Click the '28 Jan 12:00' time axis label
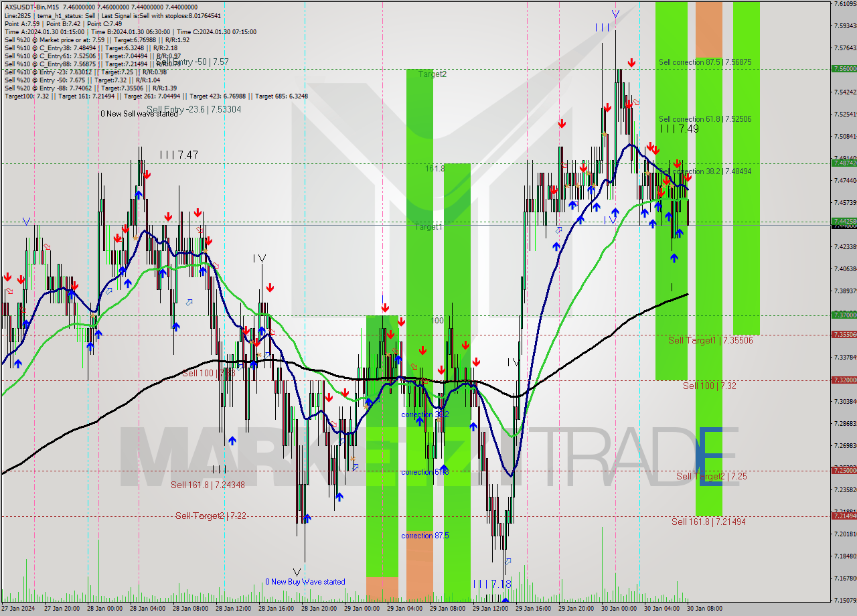 234,609
